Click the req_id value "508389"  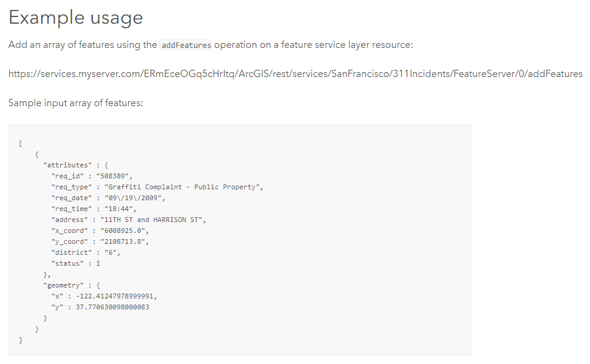click(113, 176)
